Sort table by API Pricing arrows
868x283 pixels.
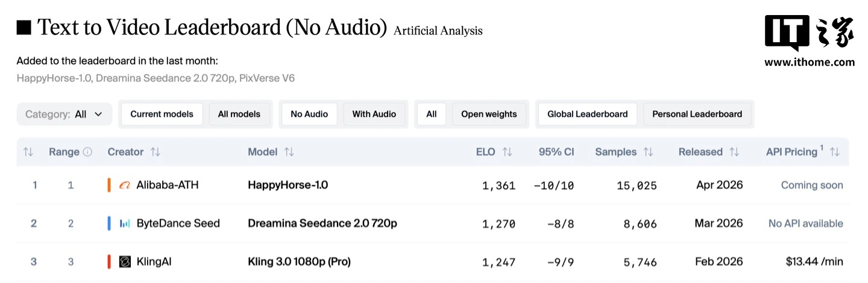(835, 152)
